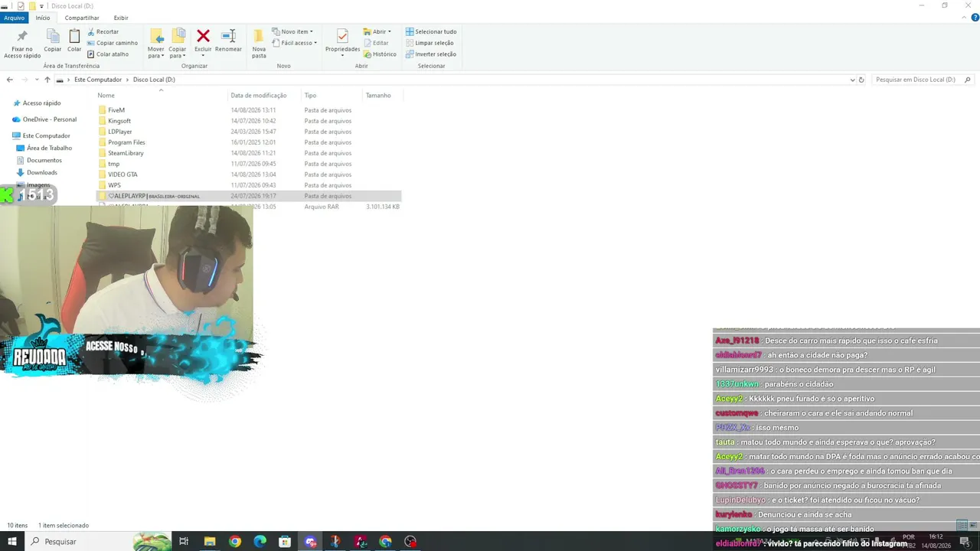Open Propriedades of the selected item
980x551 pixels.
[x=342, y=44]
